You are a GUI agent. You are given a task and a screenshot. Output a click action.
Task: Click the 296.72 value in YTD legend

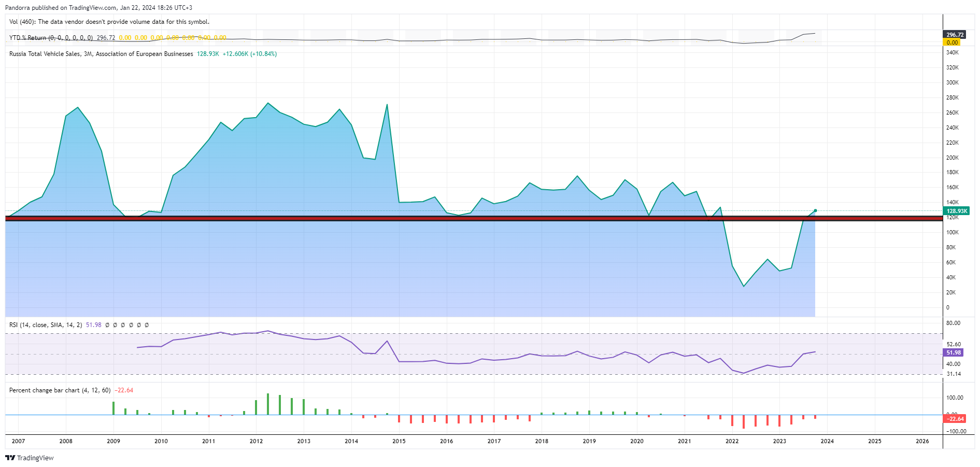point(106,38)
